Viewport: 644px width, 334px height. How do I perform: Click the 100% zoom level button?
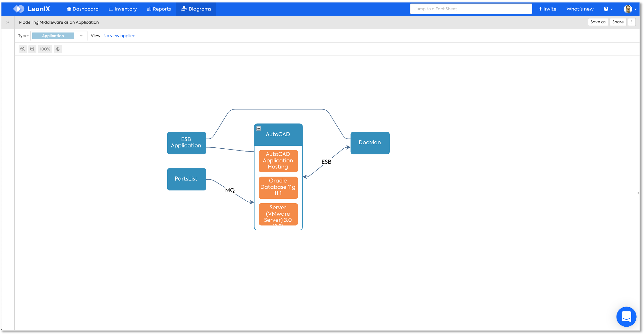pos(45,49)
